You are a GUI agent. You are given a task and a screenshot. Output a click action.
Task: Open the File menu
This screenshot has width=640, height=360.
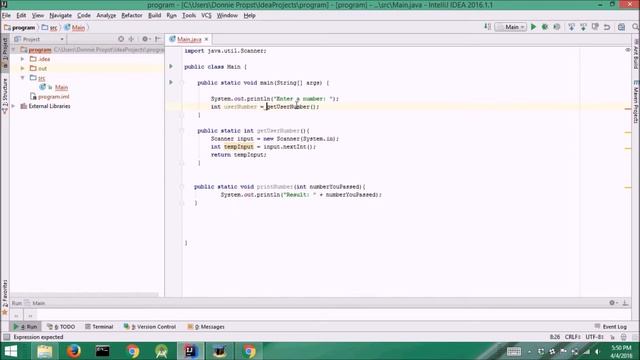pyautogui.click(x=6, y=16)
